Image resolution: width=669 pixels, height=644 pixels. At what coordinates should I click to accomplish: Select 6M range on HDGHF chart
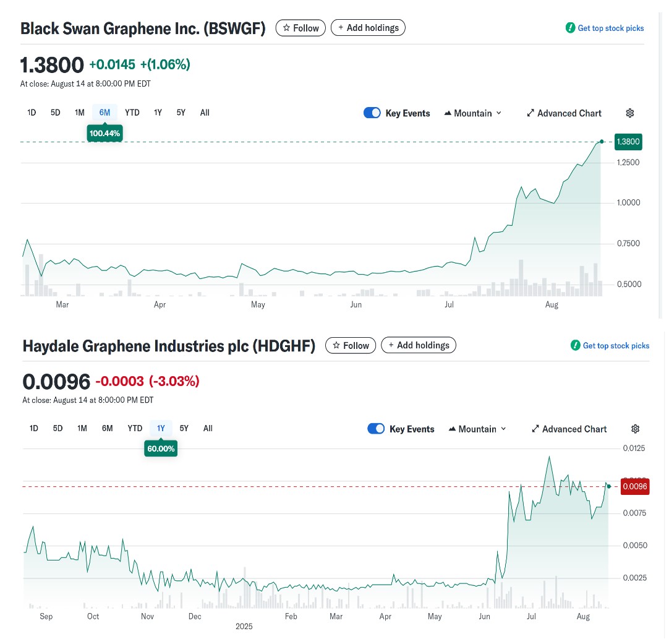(x=108, y=428)
